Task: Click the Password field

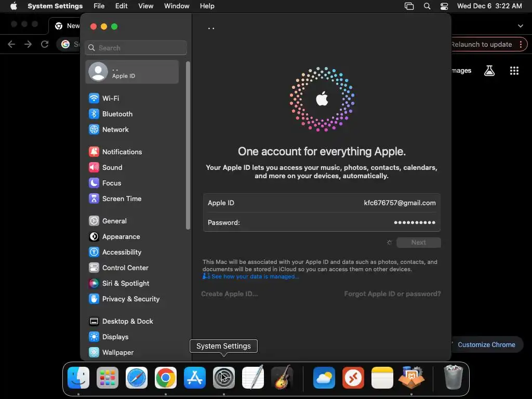Action: [322, 222]
